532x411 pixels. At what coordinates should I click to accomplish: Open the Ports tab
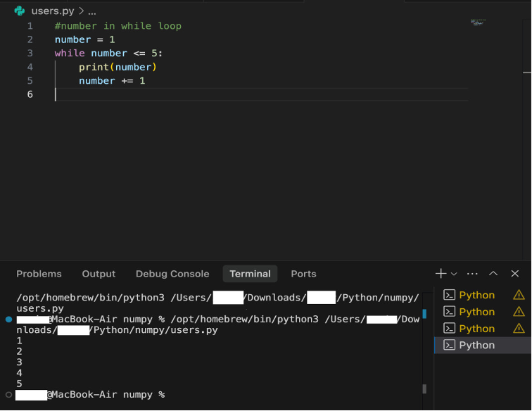point(303,274)
